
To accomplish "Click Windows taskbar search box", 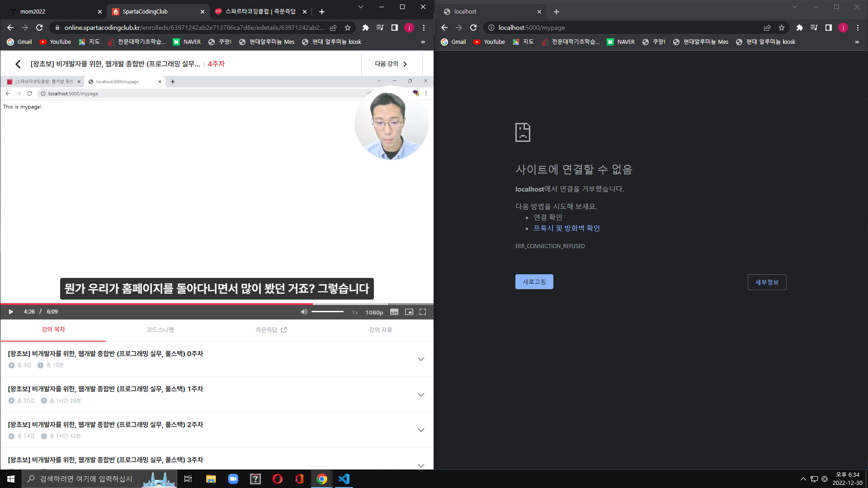I will tap(100, 479).
